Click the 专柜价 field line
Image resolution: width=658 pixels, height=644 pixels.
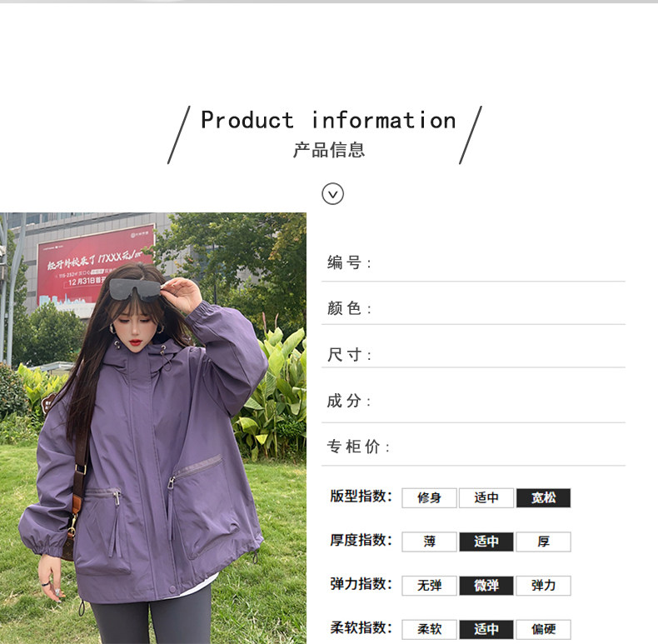pyautogui.click(x=473, y=447)
